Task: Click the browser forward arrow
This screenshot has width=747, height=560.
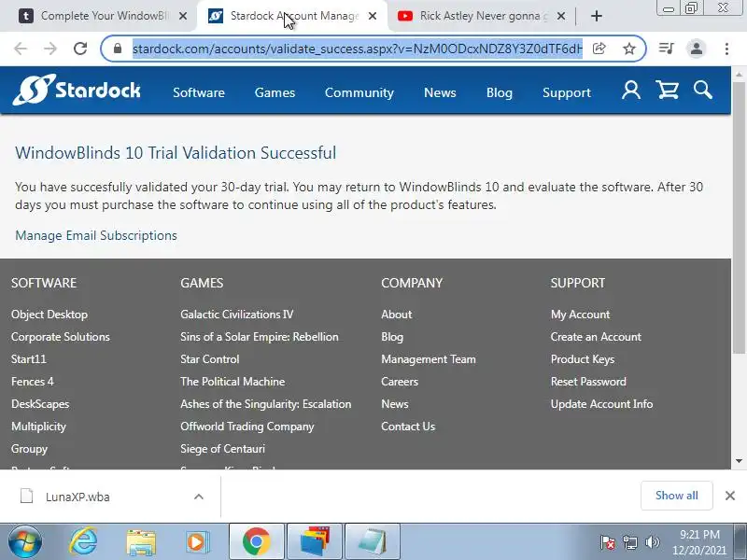Action: click(x=50, y=49)
